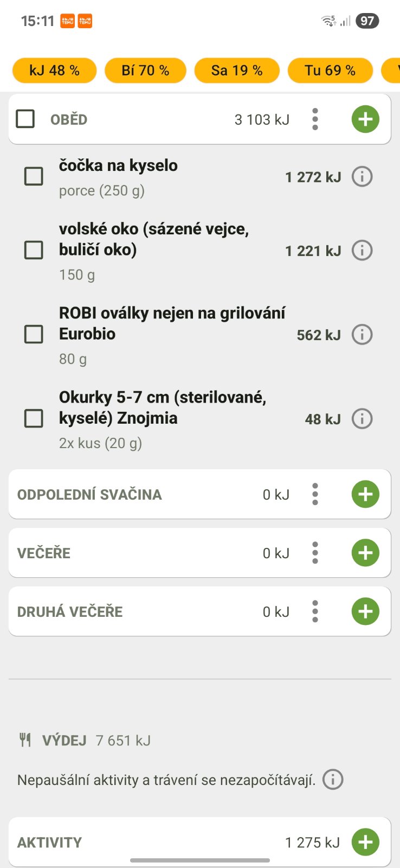Screen dimensions: 400x868
Task: Check the Oběd select-all checkbox
Action: (x=25, y=119)
